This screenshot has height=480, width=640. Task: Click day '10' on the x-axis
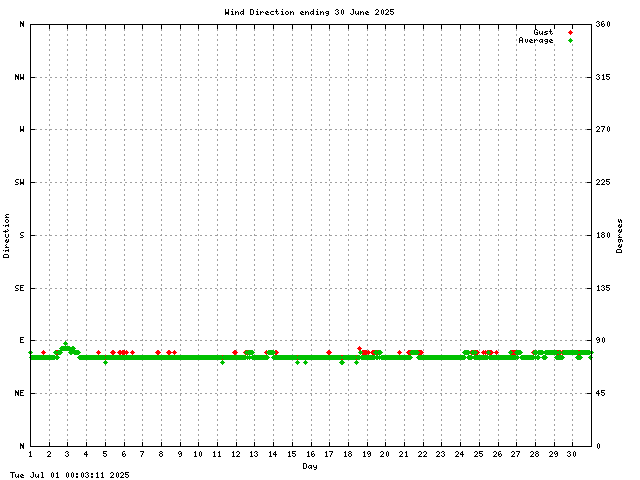198,454
